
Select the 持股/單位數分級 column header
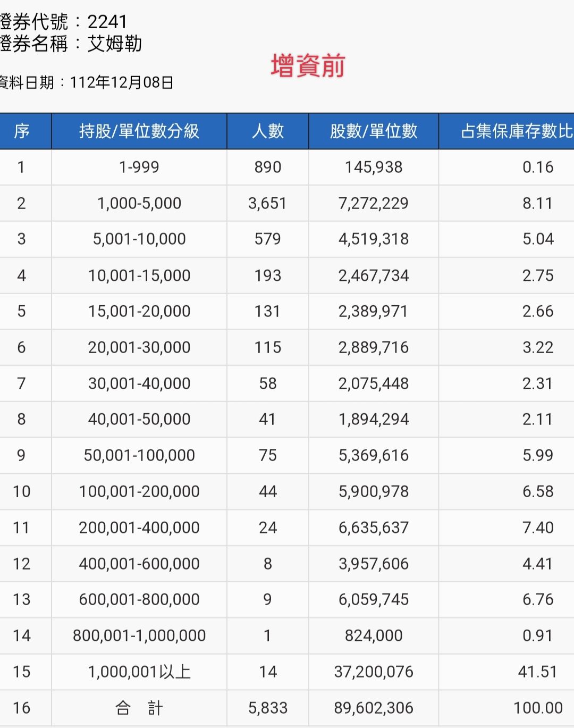(138, 131)
